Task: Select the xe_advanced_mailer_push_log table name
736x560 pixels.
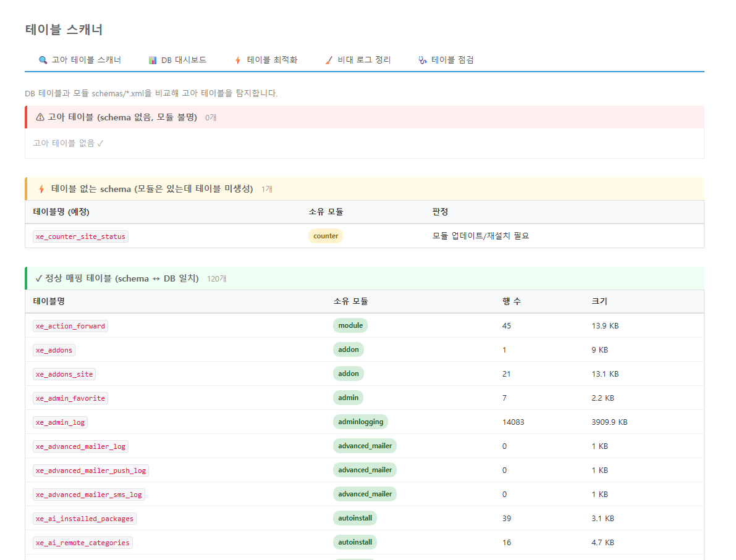Action: [x=91, y=470]
